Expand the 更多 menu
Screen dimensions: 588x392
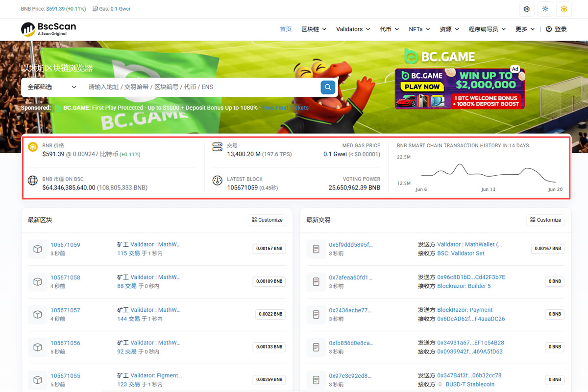525,29
